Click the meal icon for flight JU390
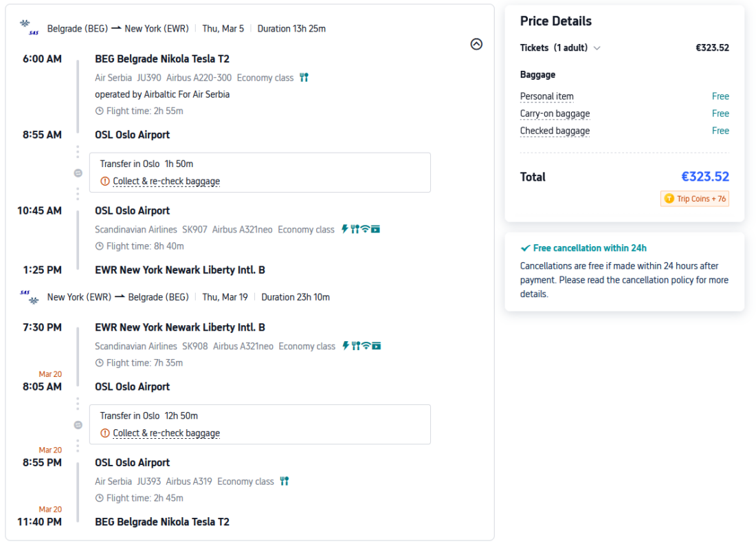 pyautogui.click(x=304, y=78)
